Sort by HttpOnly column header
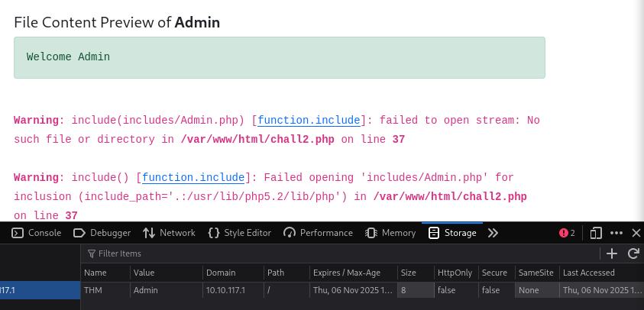The image size is (644, 310). pyautogui.click(x=456, y=273)
